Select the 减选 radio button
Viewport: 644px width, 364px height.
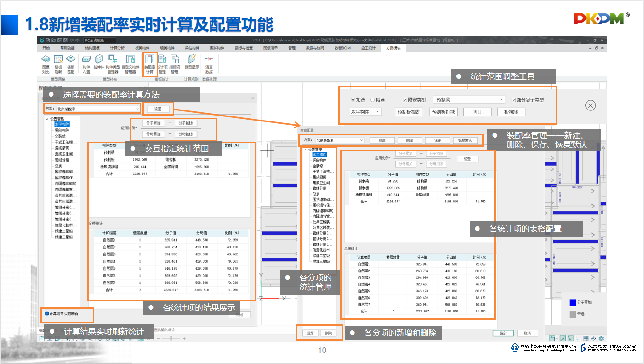[x=373, y=100]
